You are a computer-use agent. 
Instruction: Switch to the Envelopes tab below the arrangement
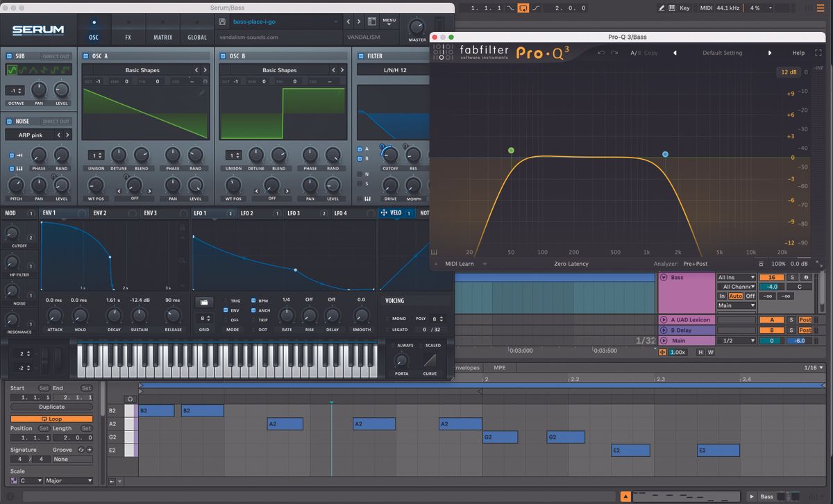click(468, 367)
